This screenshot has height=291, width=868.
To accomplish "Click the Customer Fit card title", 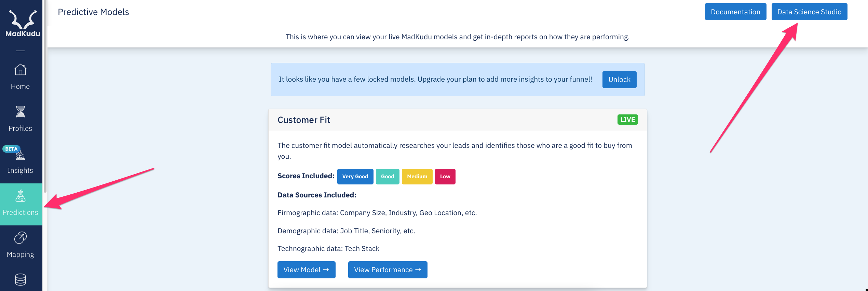I will tap(304, 120).
